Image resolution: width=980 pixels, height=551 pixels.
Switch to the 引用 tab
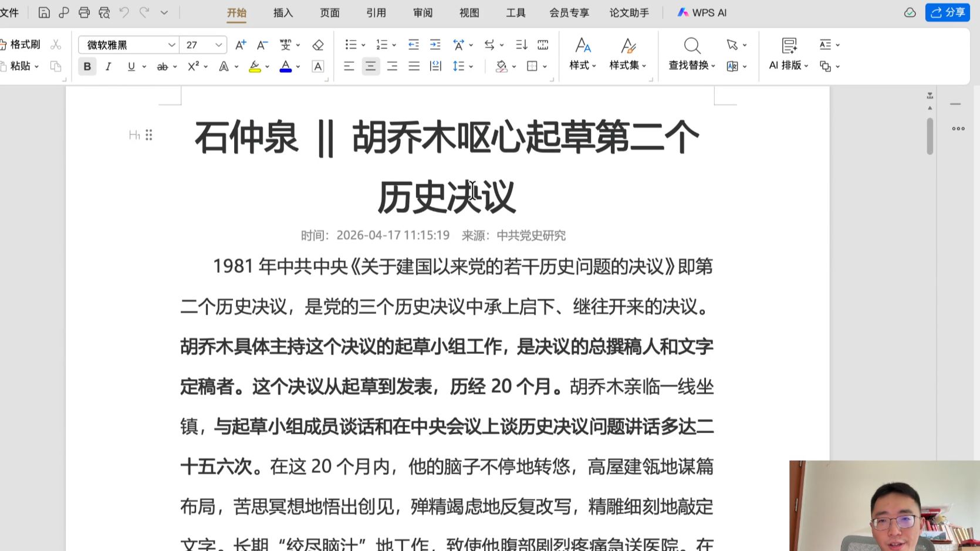376,12
